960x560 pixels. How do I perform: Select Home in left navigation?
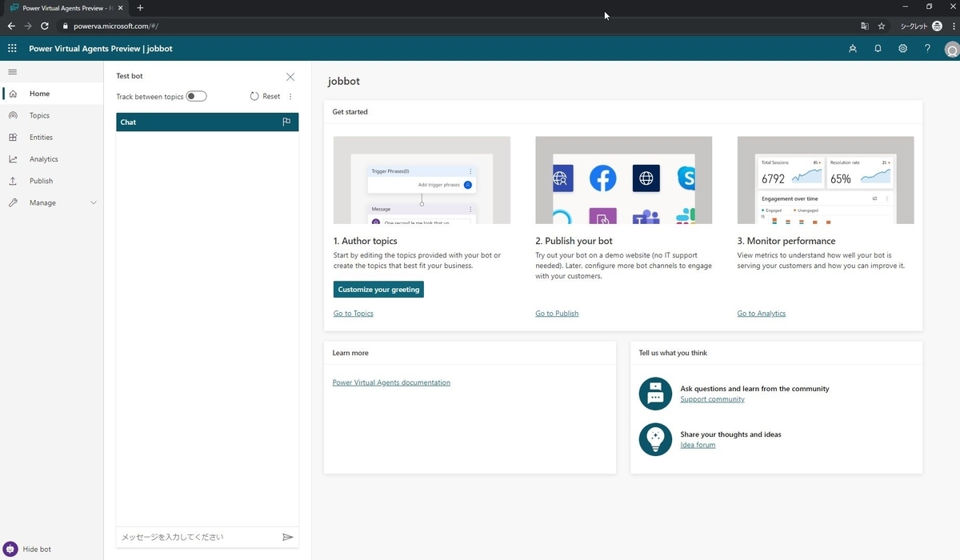[x=52, y=94]
